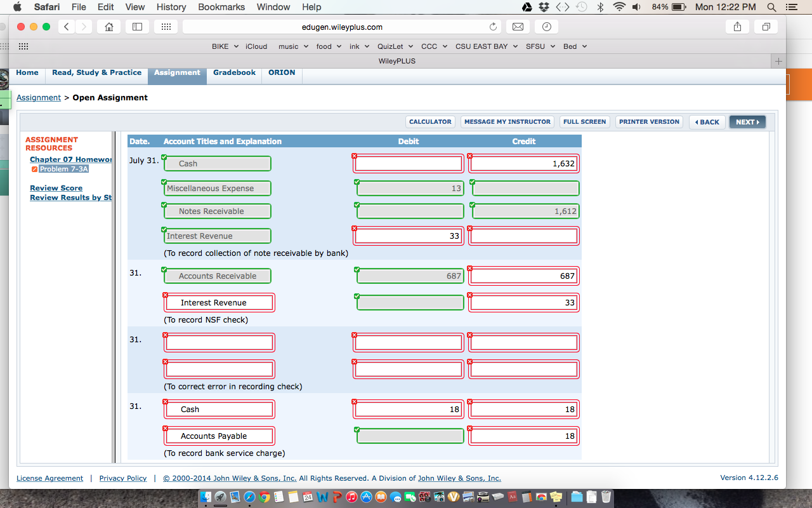Viewport: 812px width, 508px height.
Task: Expand the QuizLet bookmarks dropdown
Action: 395,46
